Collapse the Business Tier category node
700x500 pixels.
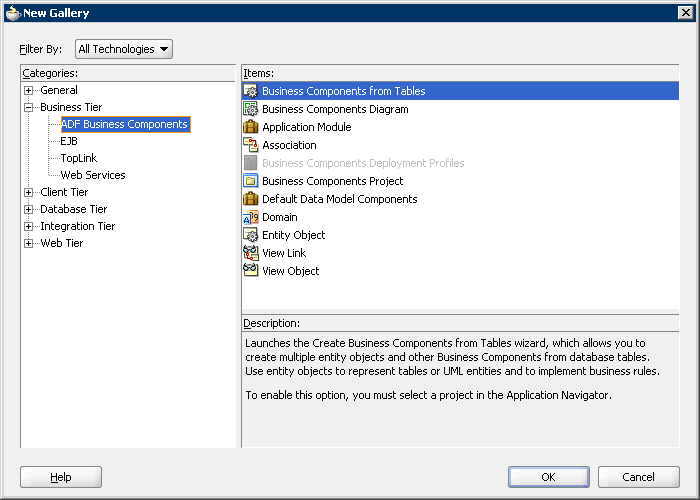tap(29, 108)
